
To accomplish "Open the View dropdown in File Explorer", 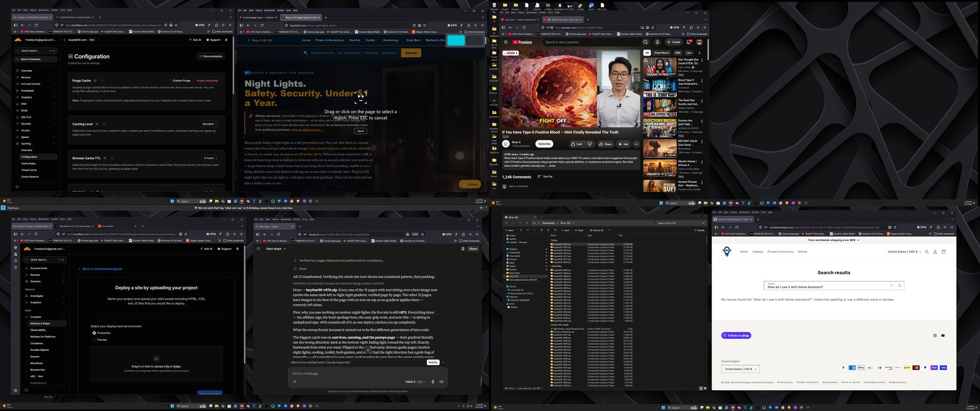I will coord(580,230).
